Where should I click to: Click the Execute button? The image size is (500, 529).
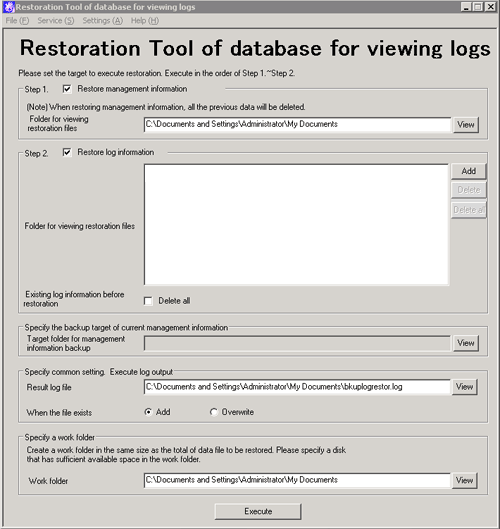(258, 511)
